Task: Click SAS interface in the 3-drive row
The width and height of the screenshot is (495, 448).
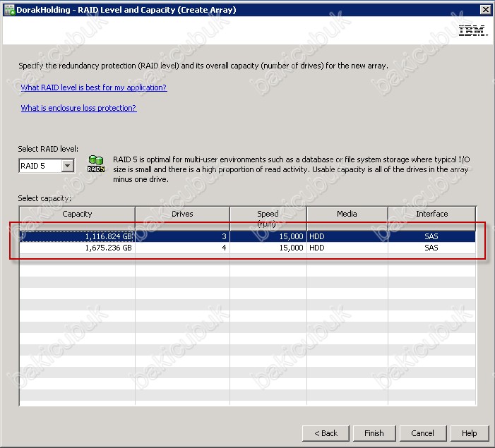Action: [x=432, y=236]
